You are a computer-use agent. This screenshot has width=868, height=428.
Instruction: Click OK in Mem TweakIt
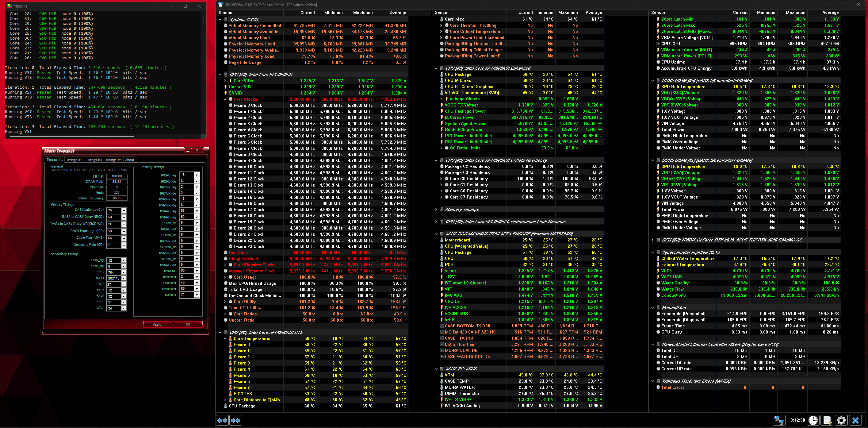coord(188,325)
